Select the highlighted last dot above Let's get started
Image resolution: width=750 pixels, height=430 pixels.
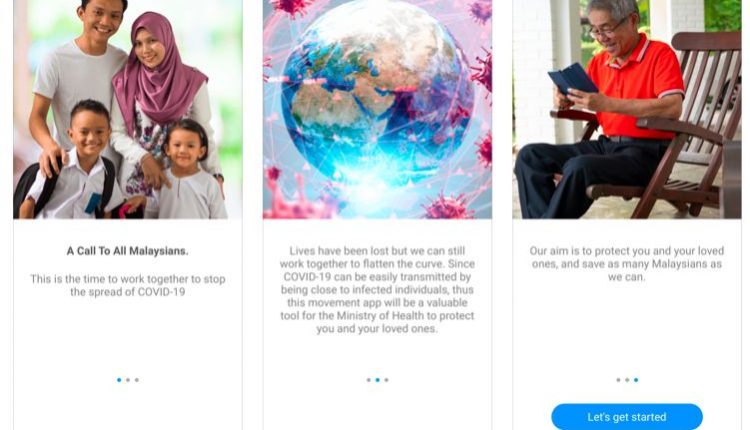click(636, 380)
